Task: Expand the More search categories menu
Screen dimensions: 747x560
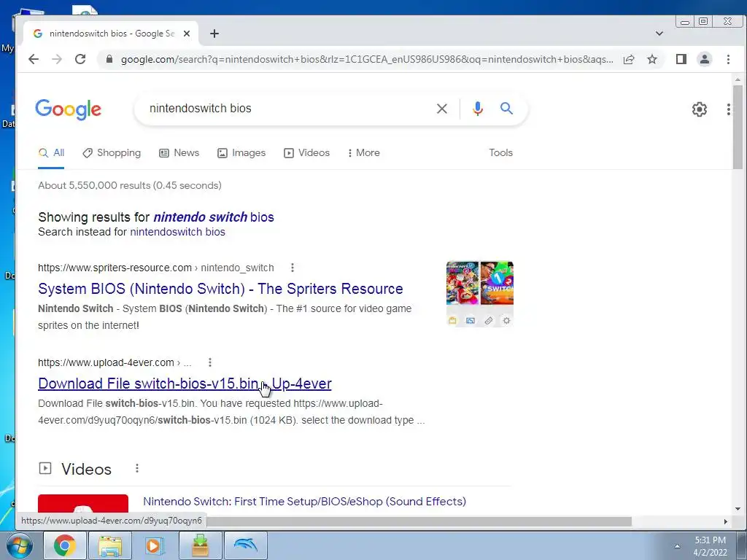Action: point(364,153)
